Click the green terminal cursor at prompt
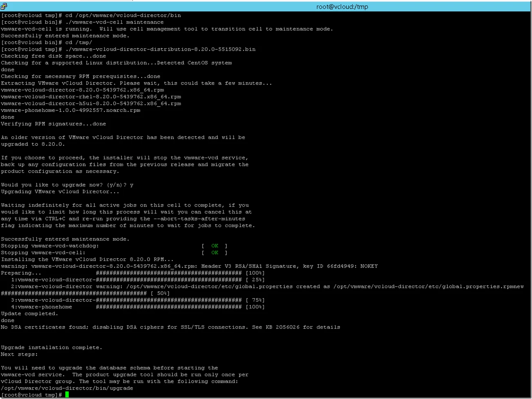The width and height of the screenshot is (532, 399). [x=67, y=395]
